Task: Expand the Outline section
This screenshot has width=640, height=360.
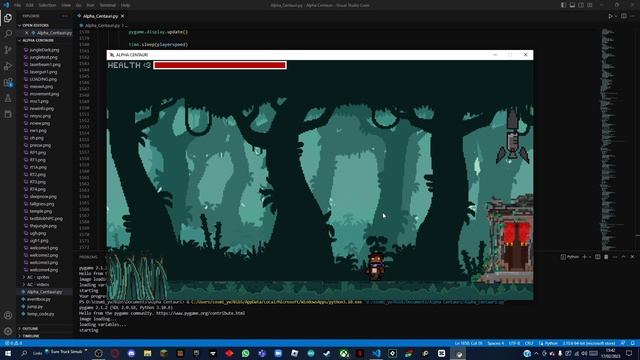Action: tap(30, 329)
